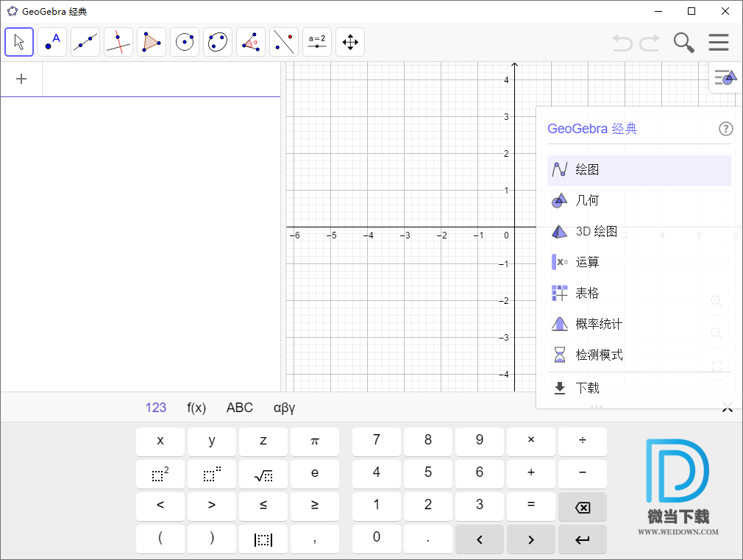Switch keyboard to f(x) tab
The width and height of the screenshot is (743, 560).
tap(196, 408)
